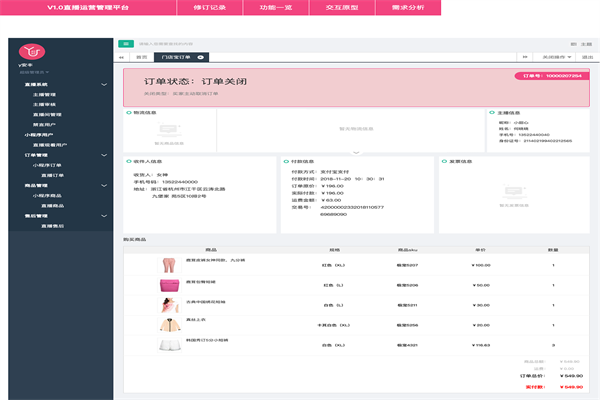This screenshot has height=400, width=600.
Task: Open 直播订单 in the sidebar
Action: click(x=52, y=175)
